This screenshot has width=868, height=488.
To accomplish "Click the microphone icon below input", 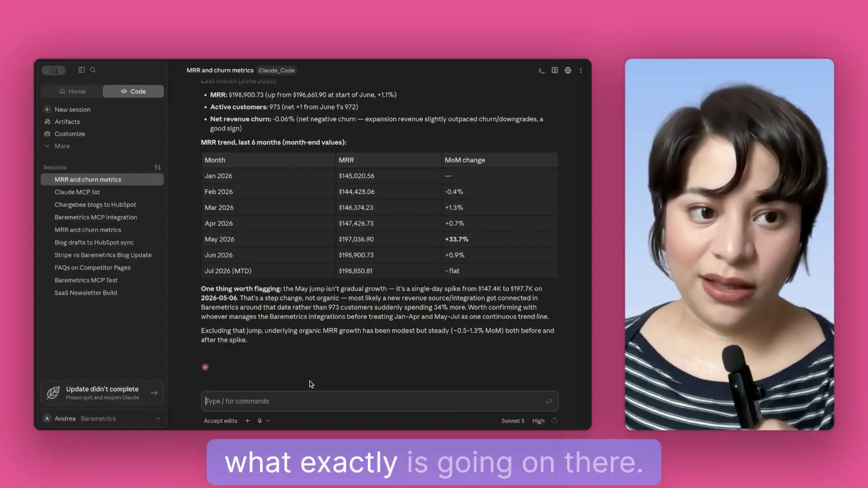I will [x=260, y=421].
